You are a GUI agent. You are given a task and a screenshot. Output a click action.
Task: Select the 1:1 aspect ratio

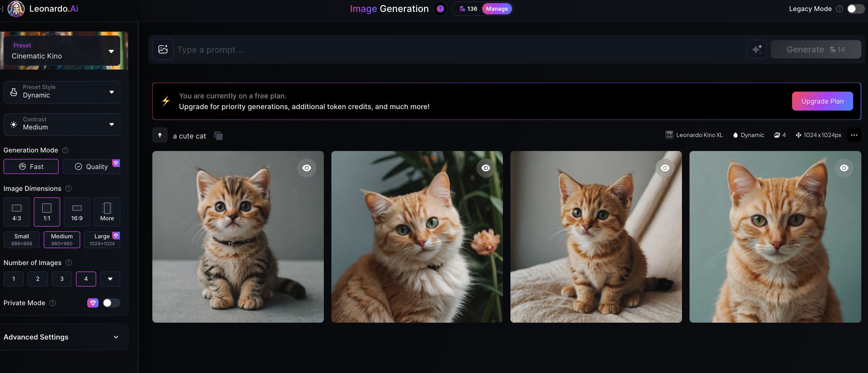47,212
